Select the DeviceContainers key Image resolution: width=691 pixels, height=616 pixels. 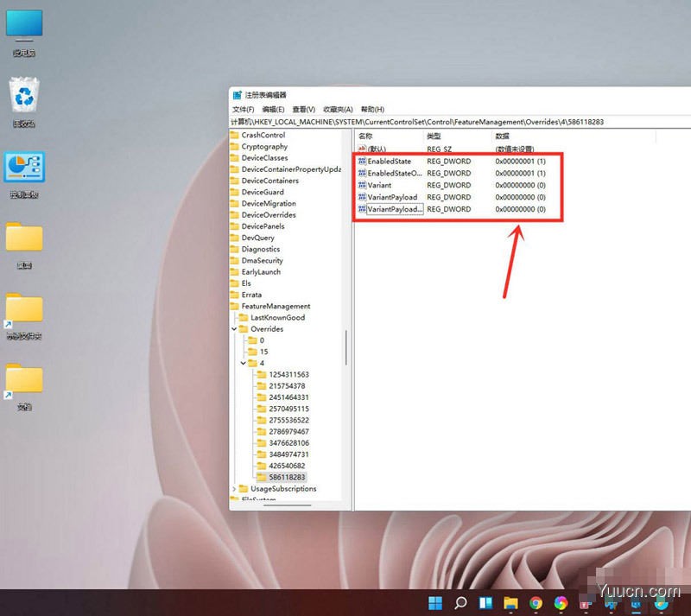click(x=270, y=181)
